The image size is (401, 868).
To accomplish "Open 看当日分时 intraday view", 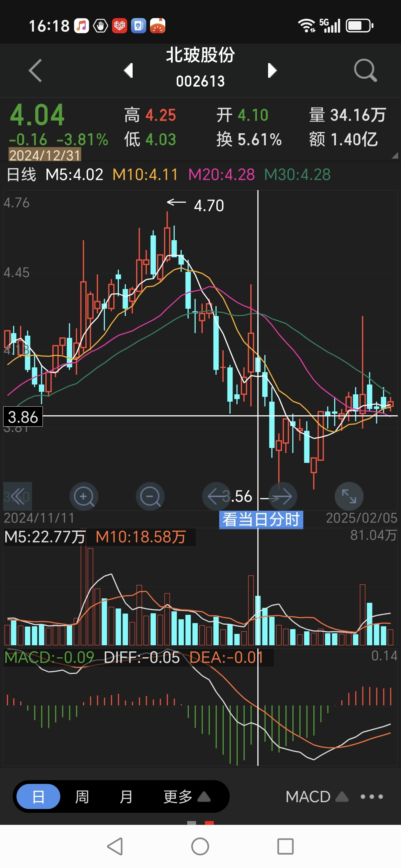I will (x=261, y=520).
